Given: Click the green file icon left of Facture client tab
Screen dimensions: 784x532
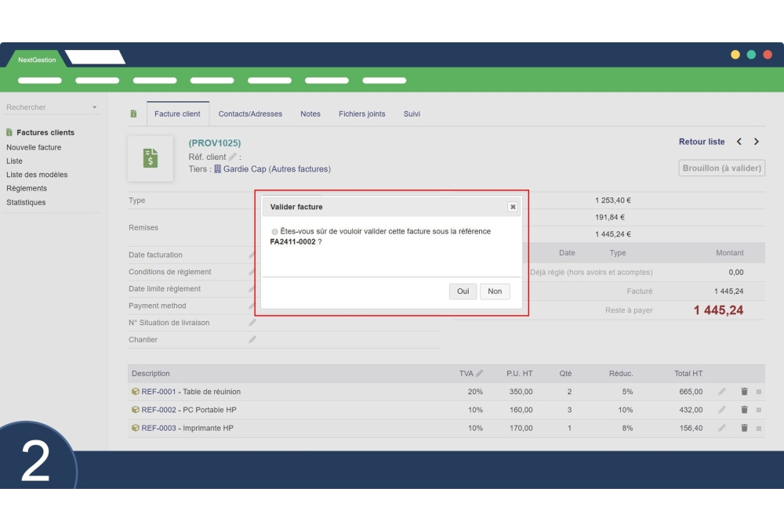Looking at the screenshot, I should pyautogui.click(x=135, y=114).
